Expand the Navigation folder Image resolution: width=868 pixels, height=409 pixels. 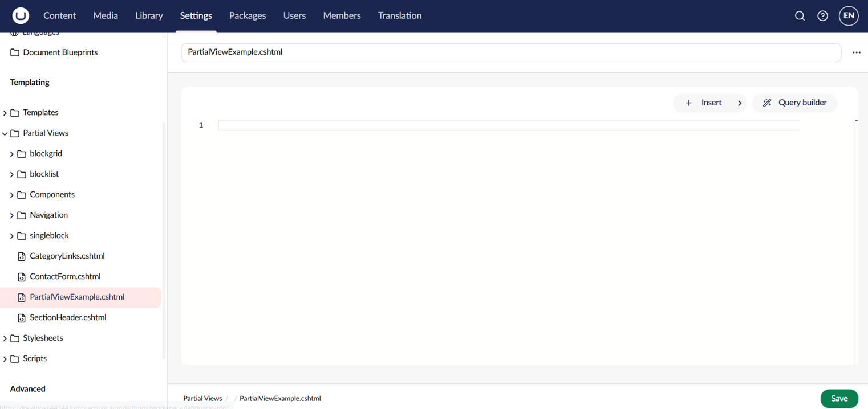pos(12,215)
